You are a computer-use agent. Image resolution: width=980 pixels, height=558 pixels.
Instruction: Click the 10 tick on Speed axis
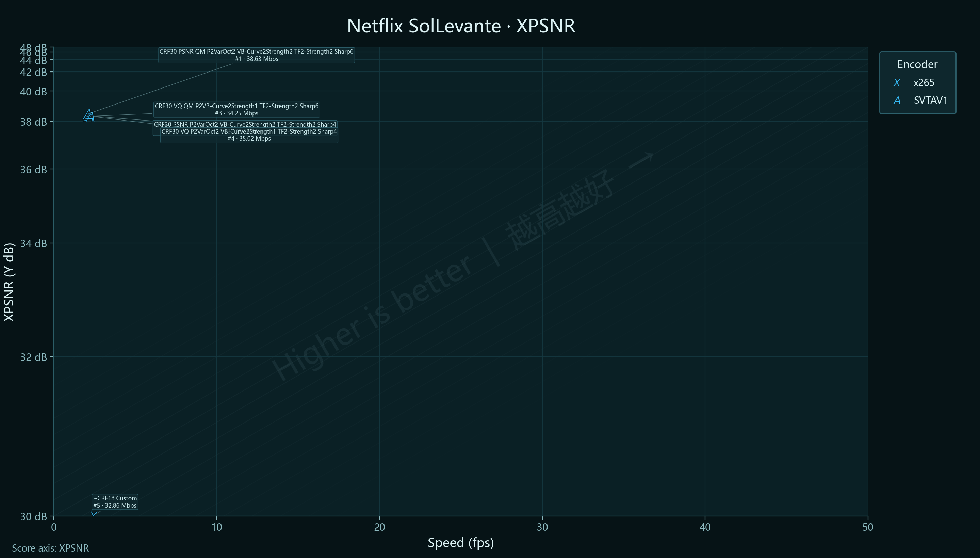pos(217,527)
